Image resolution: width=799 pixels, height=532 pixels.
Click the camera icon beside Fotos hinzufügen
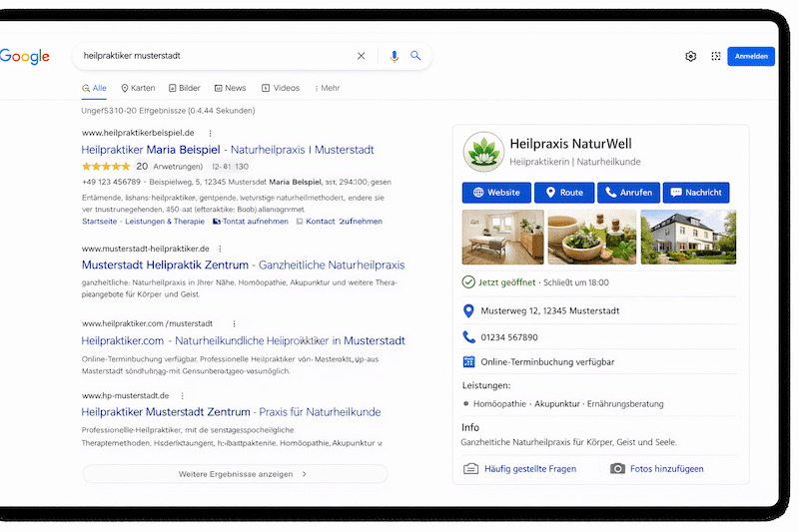point(617,469)
